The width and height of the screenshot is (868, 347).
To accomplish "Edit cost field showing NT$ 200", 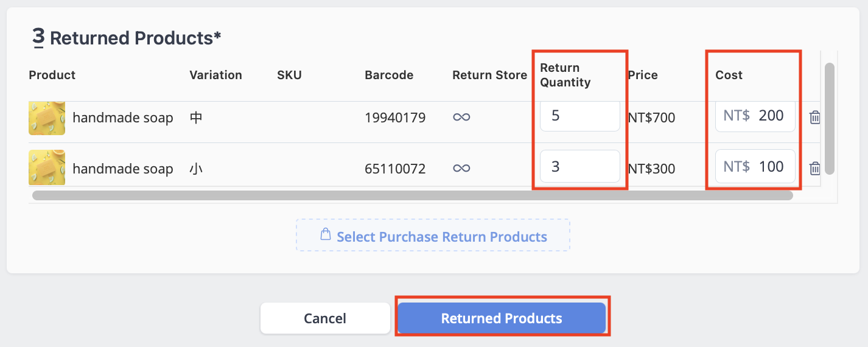I will point(755,116).
